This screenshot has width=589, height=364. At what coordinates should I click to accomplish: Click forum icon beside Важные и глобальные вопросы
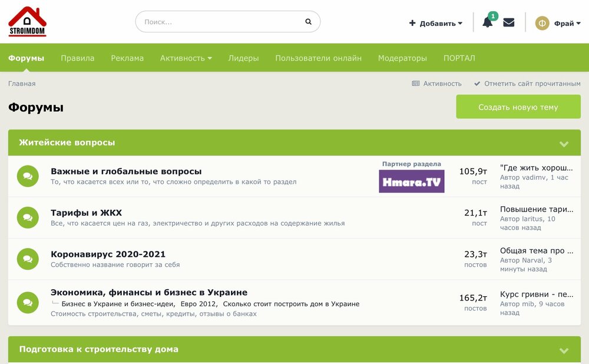pyautogui.click(x=28, y=176)
